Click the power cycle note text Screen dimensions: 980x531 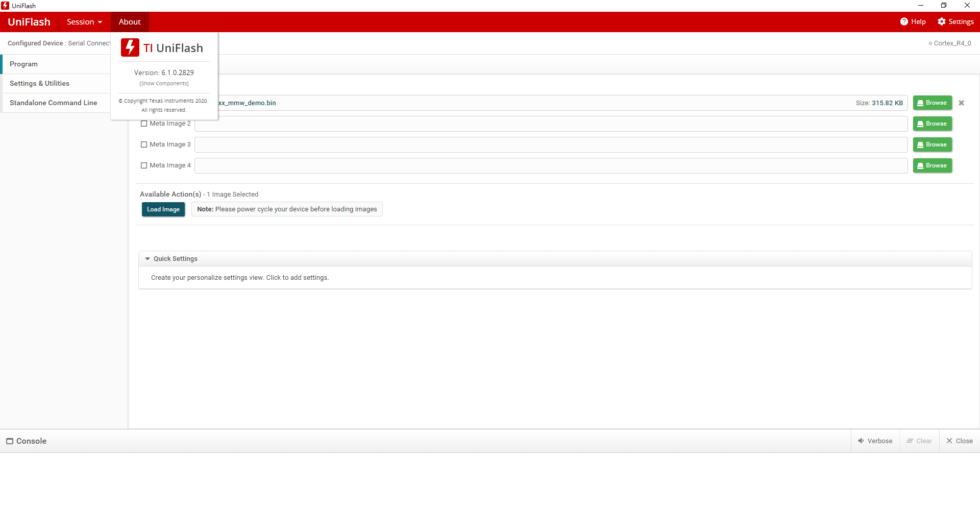[287, 209]
